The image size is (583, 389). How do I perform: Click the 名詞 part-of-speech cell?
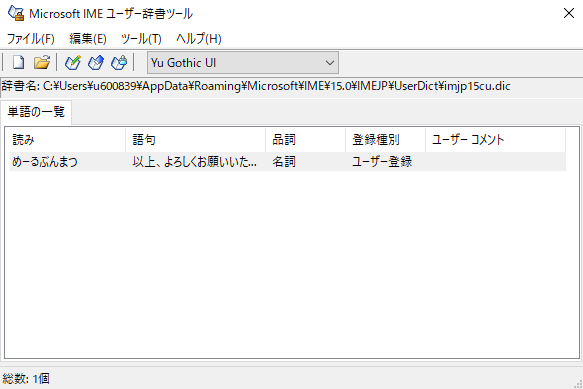point(284,162)
